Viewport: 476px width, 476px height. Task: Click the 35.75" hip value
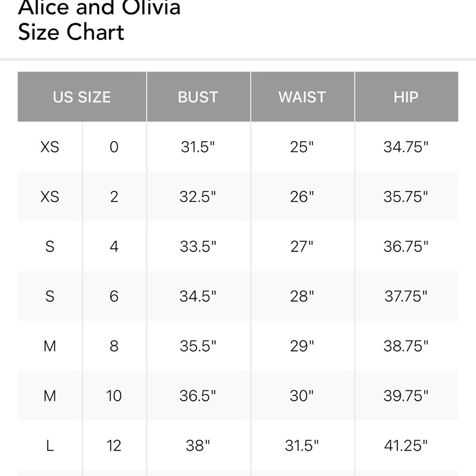coord(406,197)
